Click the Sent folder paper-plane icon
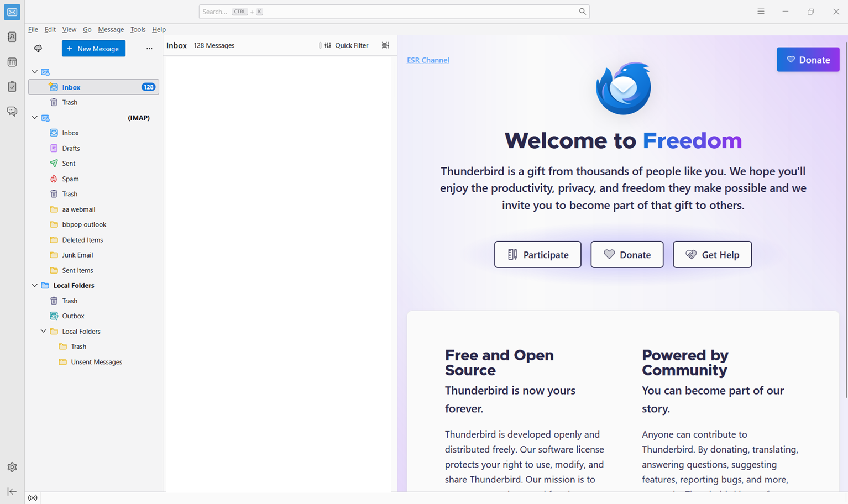The height and width of the screenshot is (504, 848). [x=54, y=164]
